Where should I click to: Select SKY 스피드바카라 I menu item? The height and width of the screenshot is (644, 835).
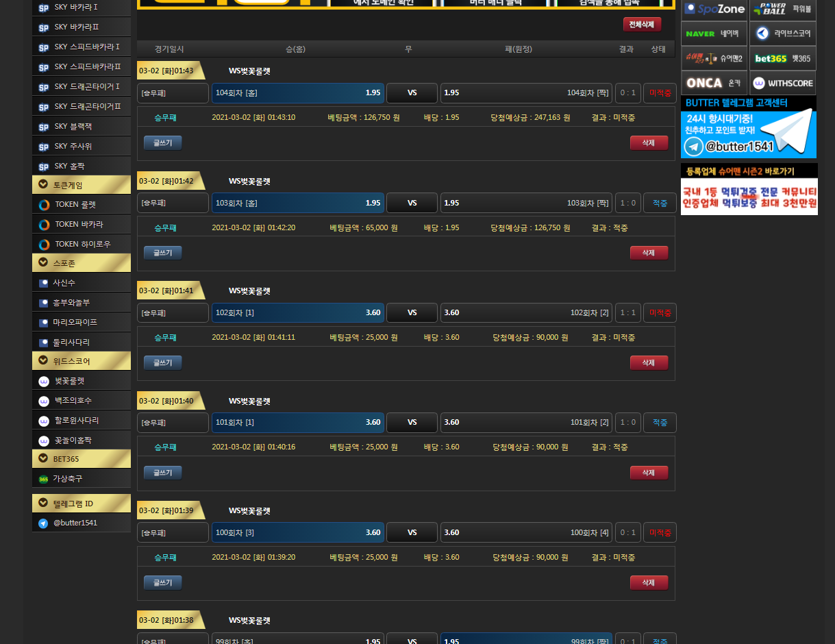[87, 47]
